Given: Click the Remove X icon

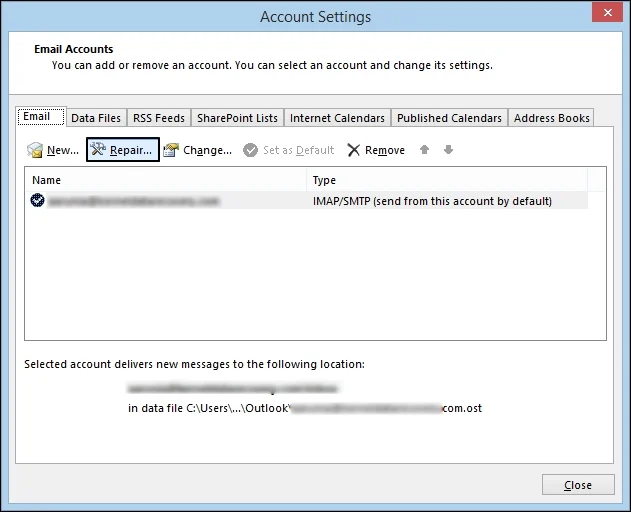Looking at the screenshot, I should [x=353, y=150].
